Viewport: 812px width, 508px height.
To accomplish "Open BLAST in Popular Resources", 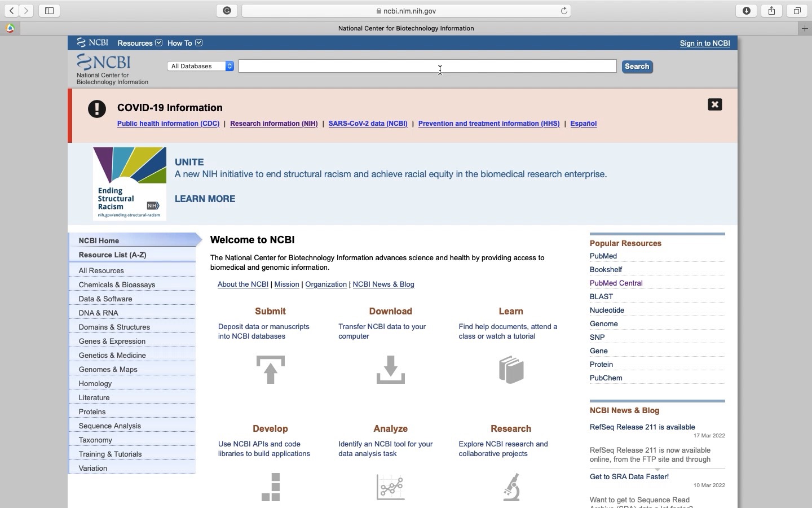I will point(601,296).
